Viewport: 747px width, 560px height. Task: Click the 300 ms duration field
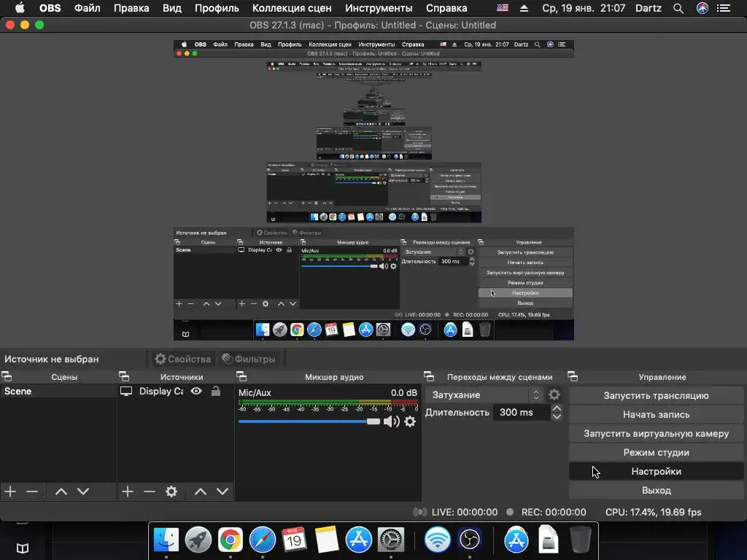521,413
